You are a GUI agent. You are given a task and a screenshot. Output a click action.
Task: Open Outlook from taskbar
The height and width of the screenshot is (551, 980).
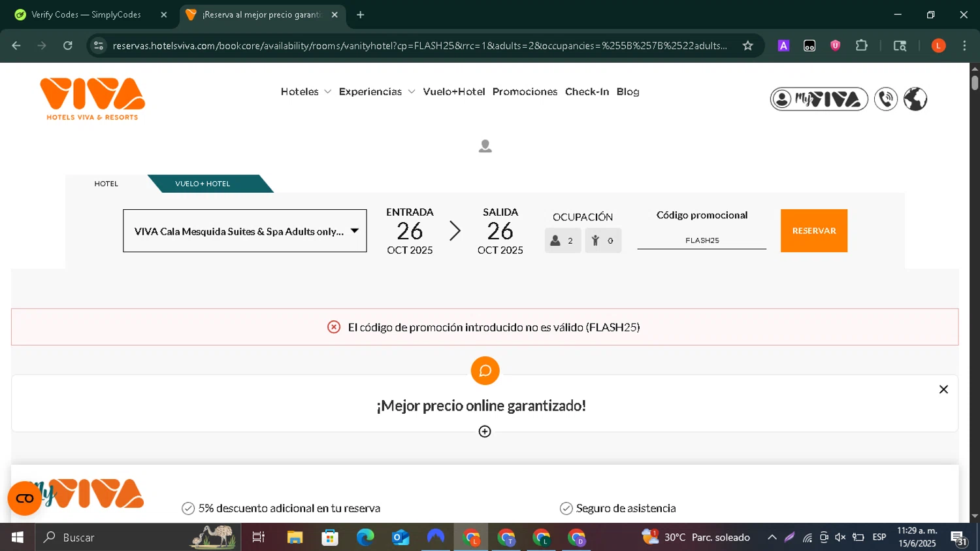400,537
